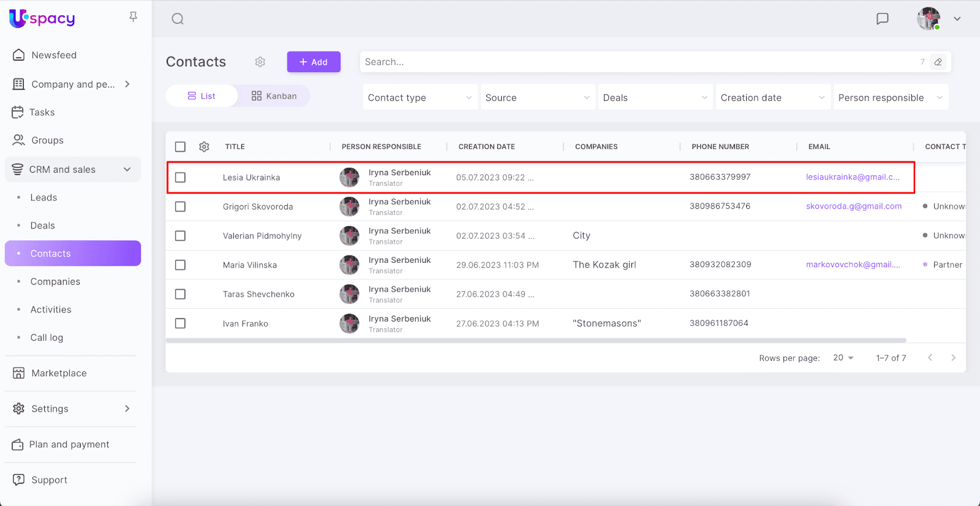
Task: Collapse the CRM and sales section
Action: click(x=127, y=170)
